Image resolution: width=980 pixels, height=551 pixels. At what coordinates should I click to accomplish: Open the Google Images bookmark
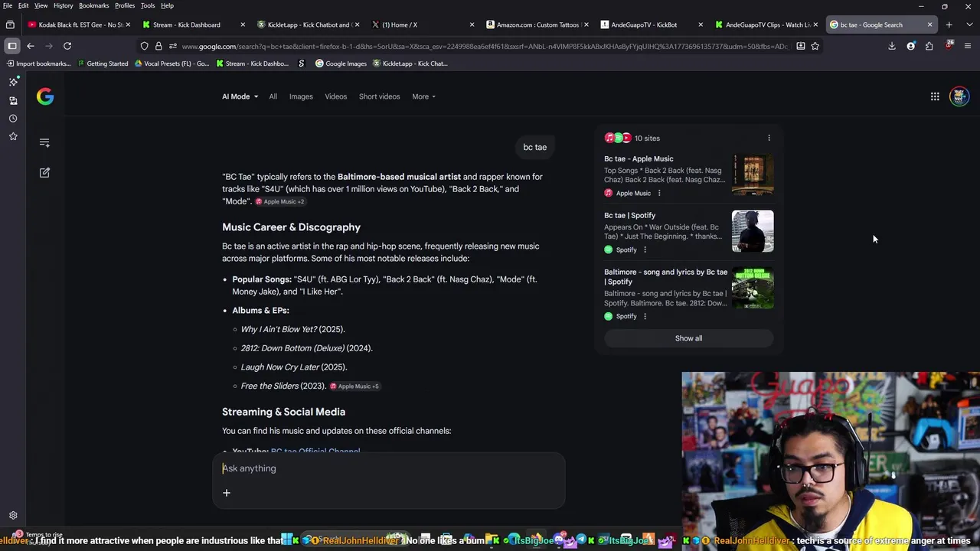pos(341,64)
